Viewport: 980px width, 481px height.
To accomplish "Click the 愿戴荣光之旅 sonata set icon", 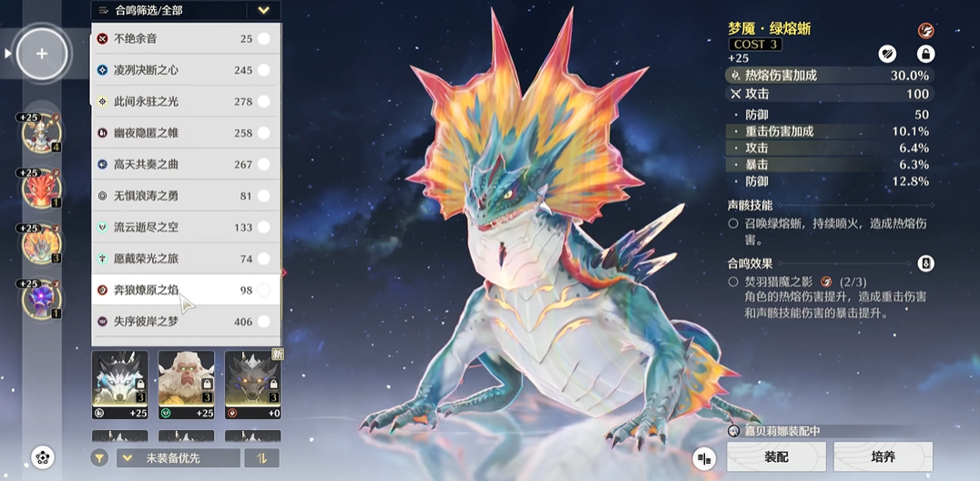I will pos(103,259).
